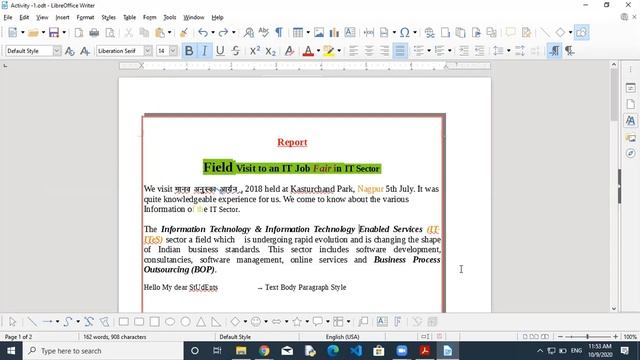640x360 pixels.
Task: Click the Insert Special Character omega icon
Action: click(404, 33)
